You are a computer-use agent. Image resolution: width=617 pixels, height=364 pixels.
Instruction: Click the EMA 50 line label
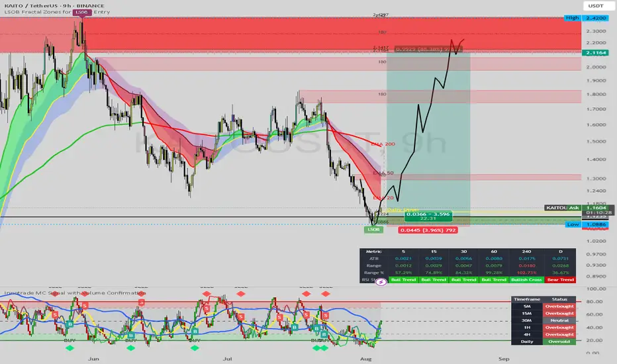[x=383, y=173]
